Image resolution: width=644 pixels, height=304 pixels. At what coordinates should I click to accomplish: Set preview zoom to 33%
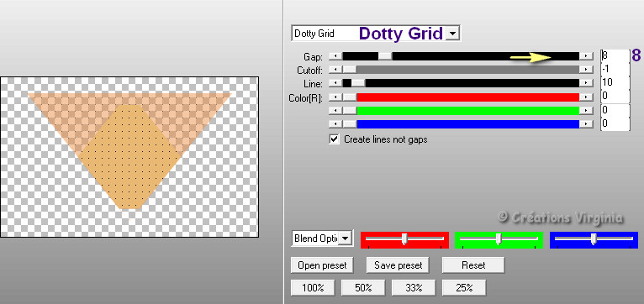pyautogui.click(x=414, y=288)
